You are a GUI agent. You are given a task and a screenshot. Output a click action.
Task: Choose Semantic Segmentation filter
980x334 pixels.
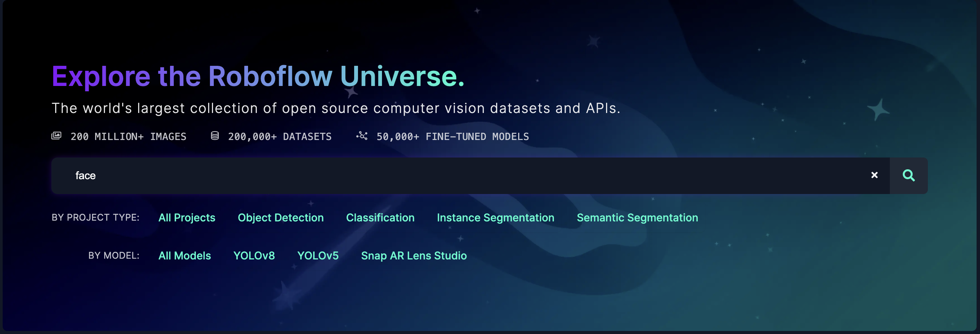pos(637,218)
